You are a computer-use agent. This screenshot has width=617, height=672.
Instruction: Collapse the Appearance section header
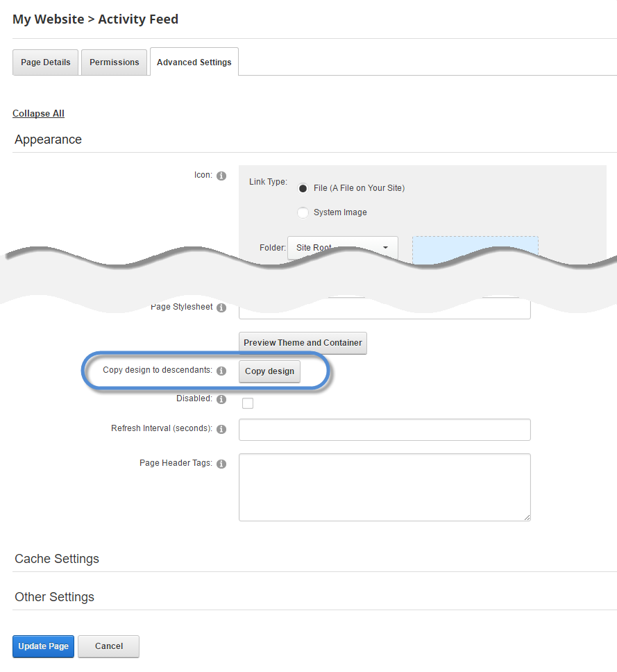(x=48, y=140)
